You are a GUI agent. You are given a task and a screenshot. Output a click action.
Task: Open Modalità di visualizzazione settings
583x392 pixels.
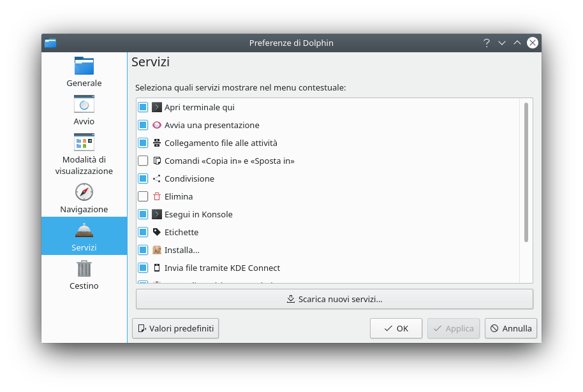84,154
